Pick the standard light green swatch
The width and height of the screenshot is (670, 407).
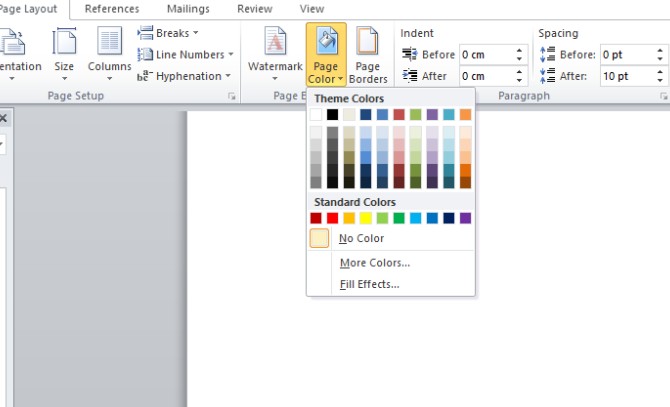point(382,218)
